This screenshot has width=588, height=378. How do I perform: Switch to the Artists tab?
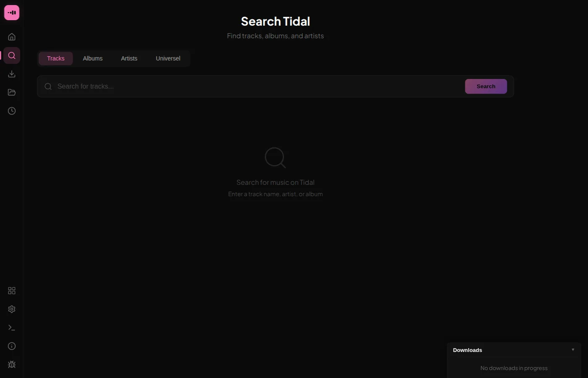coord(129,58)
